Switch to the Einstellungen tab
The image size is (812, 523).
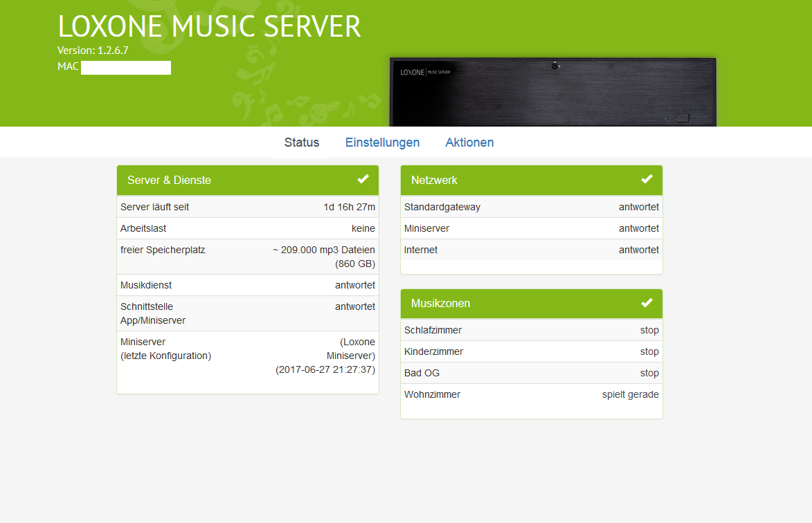(x=382, y=143)
